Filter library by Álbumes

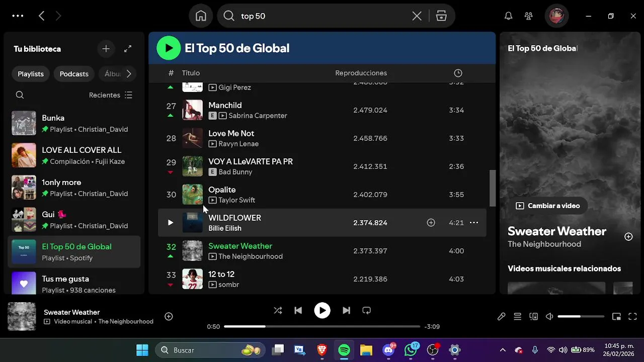click(112, 74)
